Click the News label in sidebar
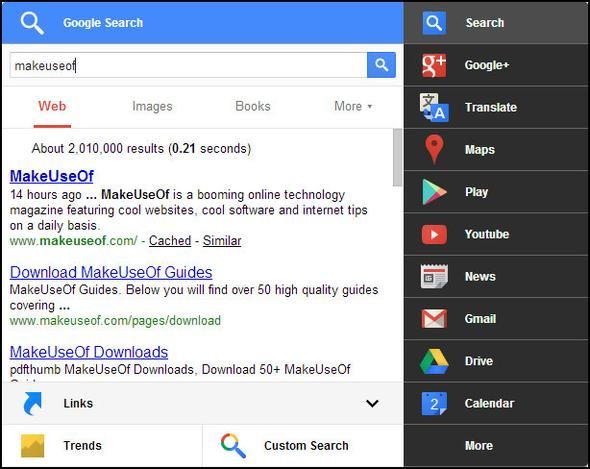Screen dimensions: 590x469 [480, 276]
